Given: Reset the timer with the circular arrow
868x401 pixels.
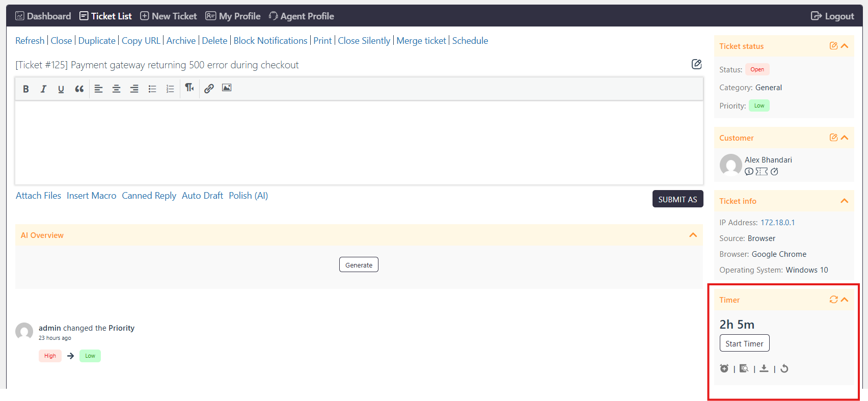Looking at the screenshot, I should [x=784, y=368].
